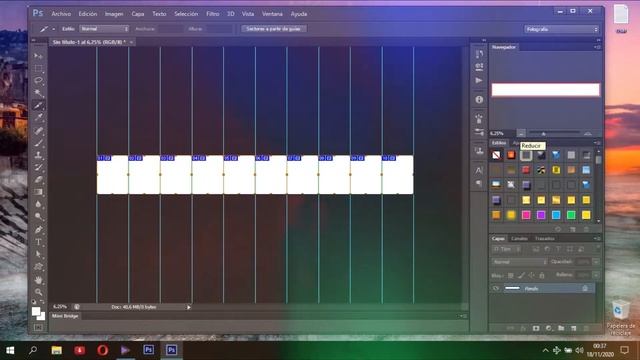Open the Filtro menu
Screen dimensions: 640x360
212,14
